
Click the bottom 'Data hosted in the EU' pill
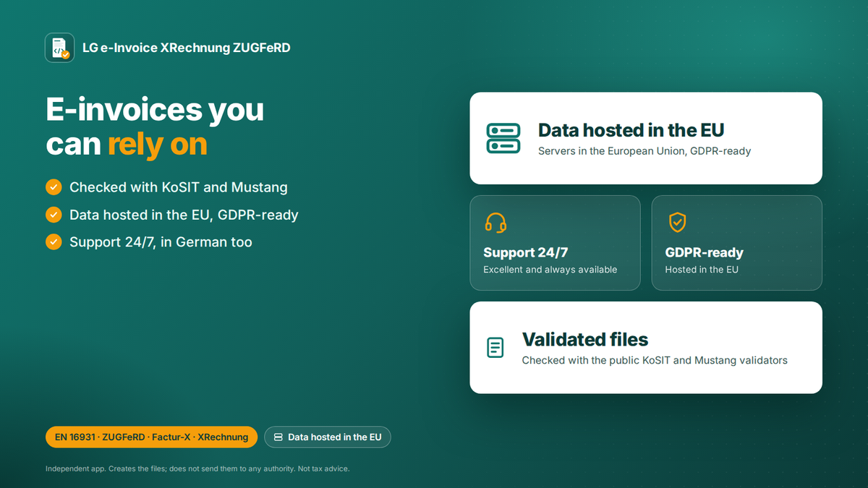point(328,437)
